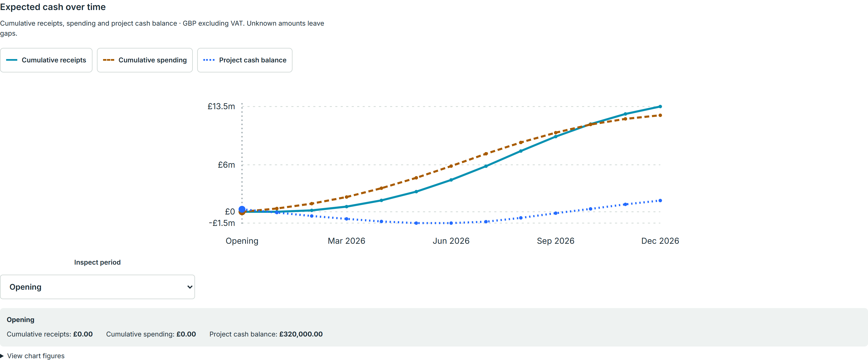Click Mar 2026 cumulative spending data point
This screenshot has width=868, height=361.
(346, 197)
